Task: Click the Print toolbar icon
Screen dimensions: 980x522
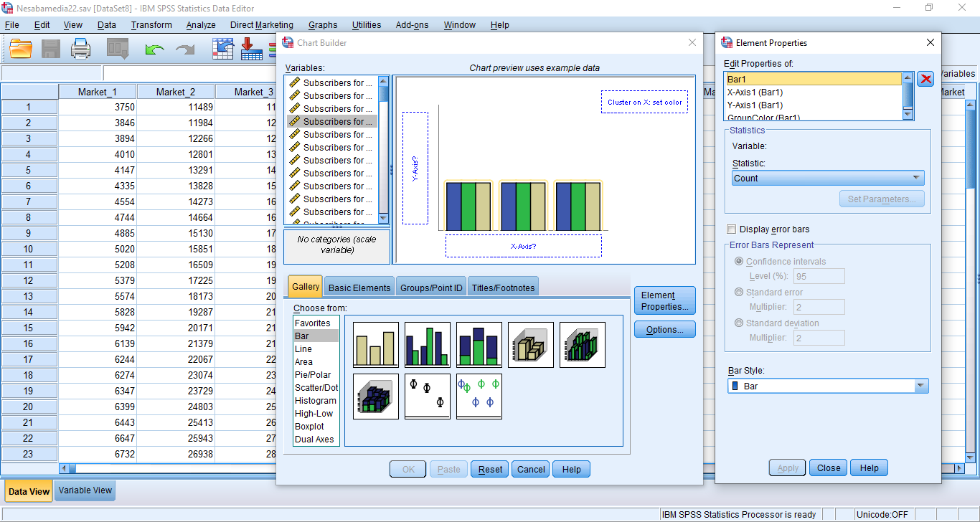Action: 81,49
